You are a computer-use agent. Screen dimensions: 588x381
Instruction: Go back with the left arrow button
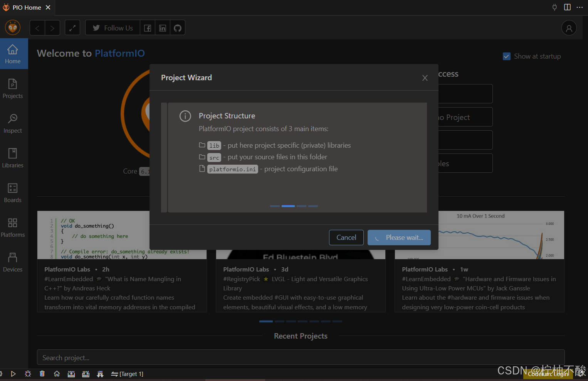pyautogui.click(x=37, y=28)
